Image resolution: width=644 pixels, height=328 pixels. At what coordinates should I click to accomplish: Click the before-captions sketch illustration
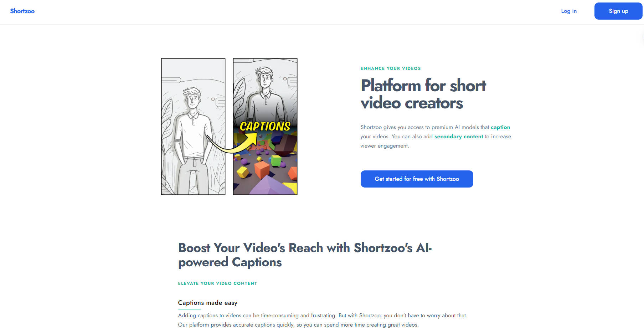pos(193,126)
